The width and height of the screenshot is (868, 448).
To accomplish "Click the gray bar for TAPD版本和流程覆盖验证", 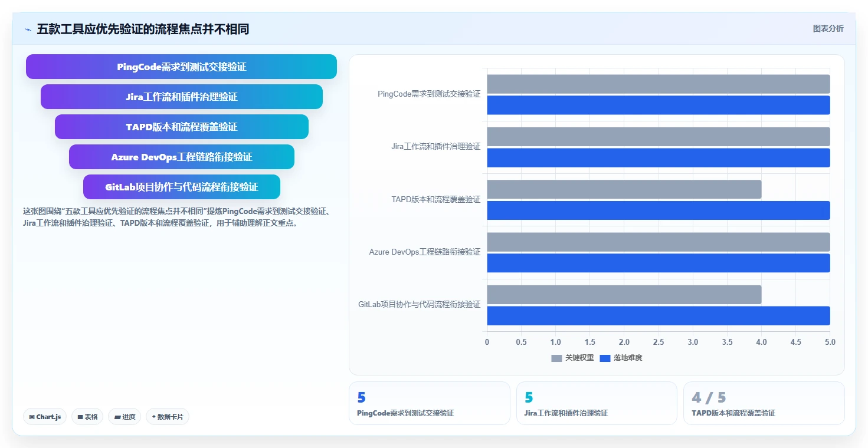I will coord(624,189).
